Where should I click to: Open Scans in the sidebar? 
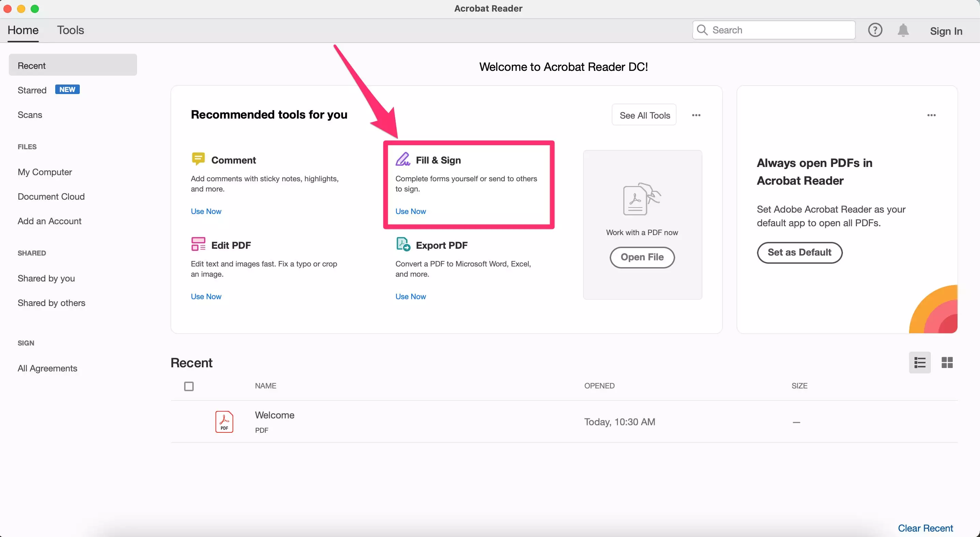[x=30, y=115]
